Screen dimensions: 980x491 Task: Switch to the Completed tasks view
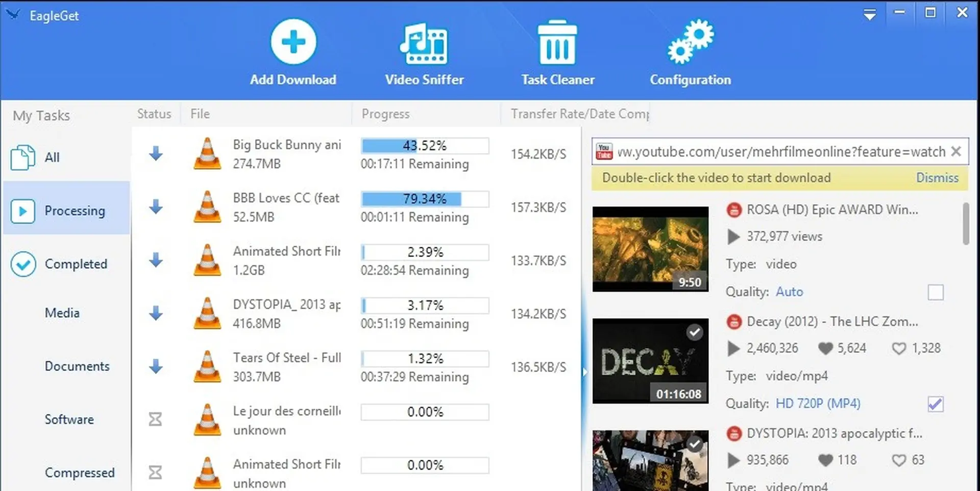pos(76,264)
